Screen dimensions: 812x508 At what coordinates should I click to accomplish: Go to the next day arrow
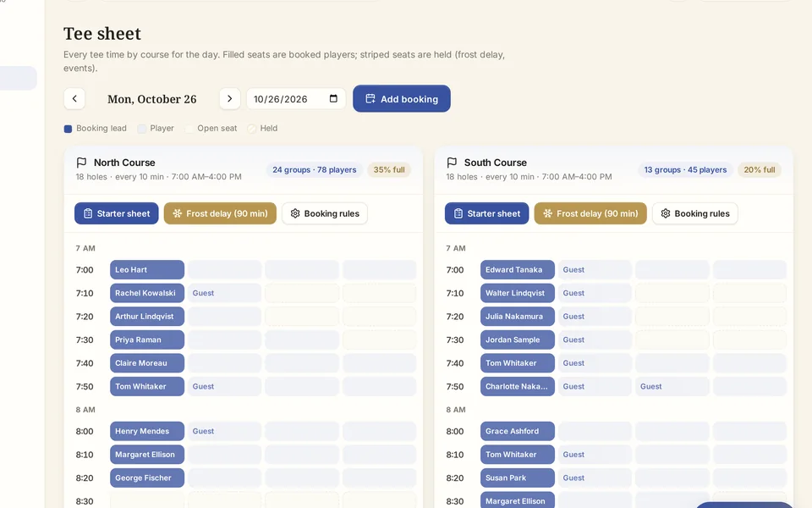[x=229, y=98]
